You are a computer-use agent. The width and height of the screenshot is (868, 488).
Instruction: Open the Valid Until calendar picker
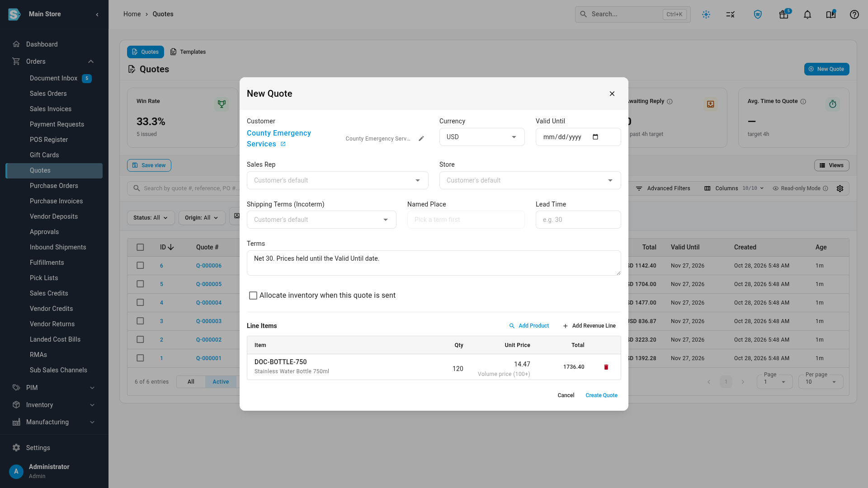tap(595, 137)
